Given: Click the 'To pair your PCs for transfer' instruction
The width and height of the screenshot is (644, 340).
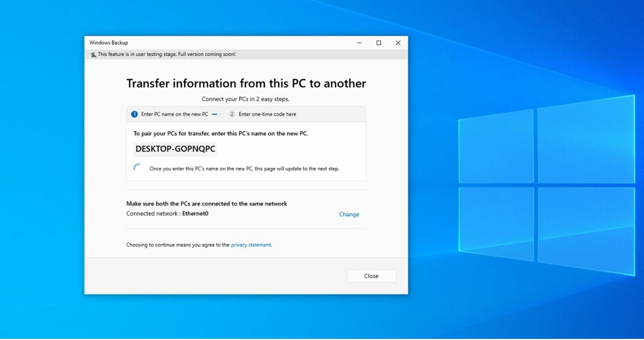Looking at the screenshot, I should tap(221, 133).
